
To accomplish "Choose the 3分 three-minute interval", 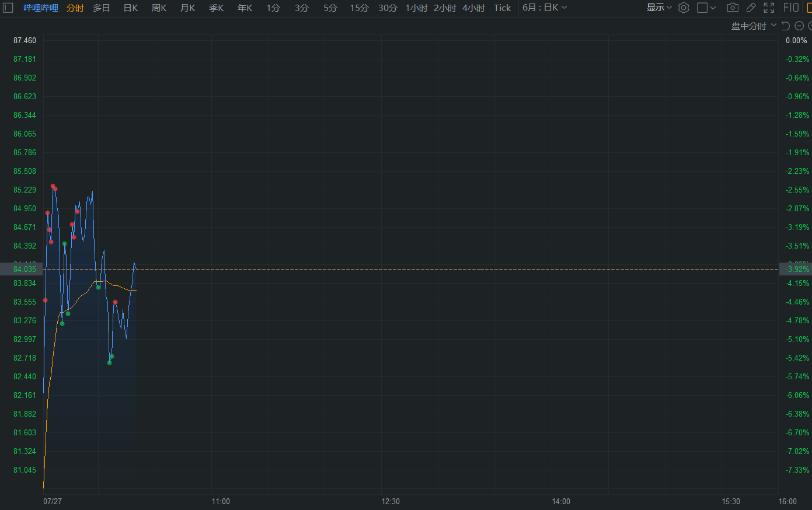I will click(302, 8).
